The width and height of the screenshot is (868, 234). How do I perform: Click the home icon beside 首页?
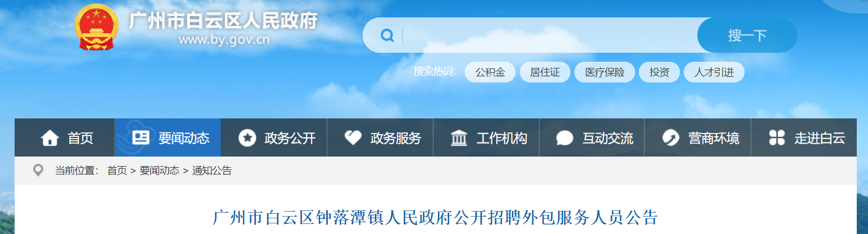click(50, 138)
